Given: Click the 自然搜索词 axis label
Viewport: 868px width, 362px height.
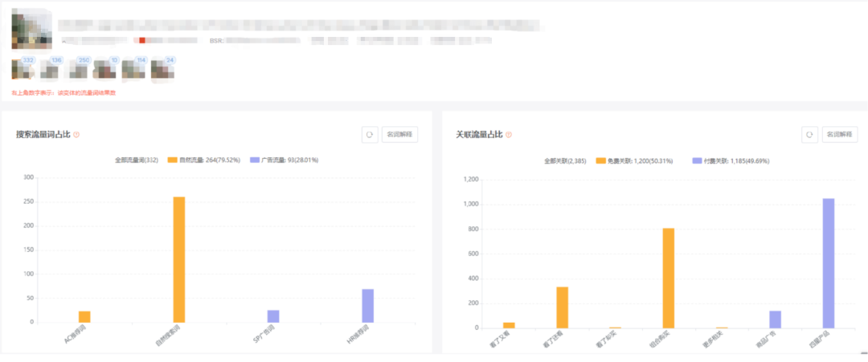Looking at the screenshot, I should (168, 336).
